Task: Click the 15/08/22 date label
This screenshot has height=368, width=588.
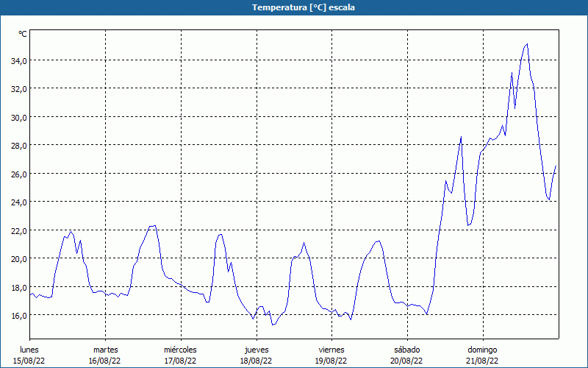Action: pos(29,361)
